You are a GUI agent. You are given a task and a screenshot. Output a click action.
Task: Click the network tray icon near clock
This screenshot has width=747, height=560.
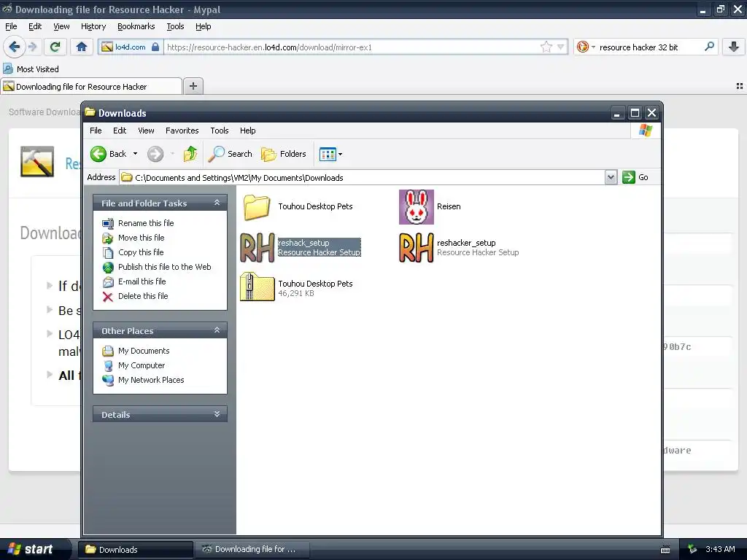point(692,549)
